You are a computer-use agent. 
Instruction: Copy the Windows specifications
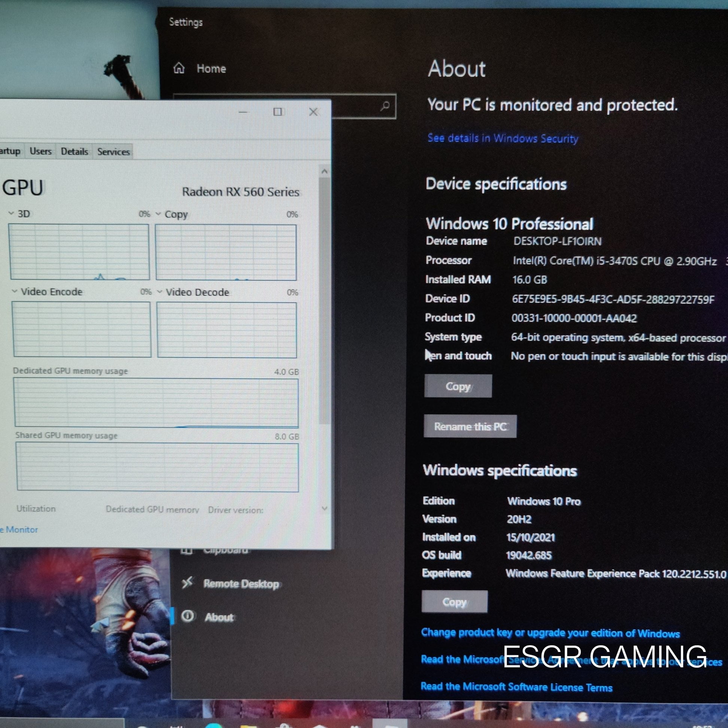click(x=454, y=602)
